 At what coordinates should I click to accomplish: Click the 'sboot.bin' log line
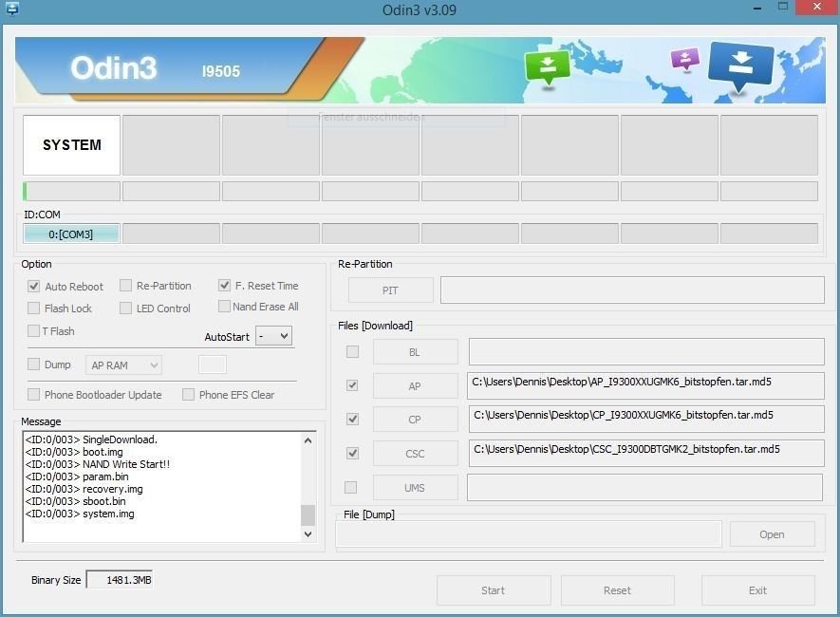click(x=76, y=501)
